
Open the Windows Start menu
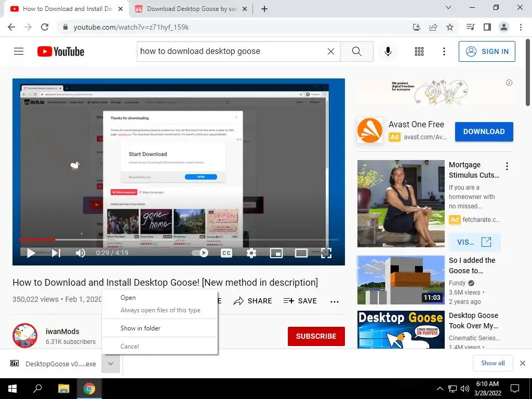(x=12, y=389)
